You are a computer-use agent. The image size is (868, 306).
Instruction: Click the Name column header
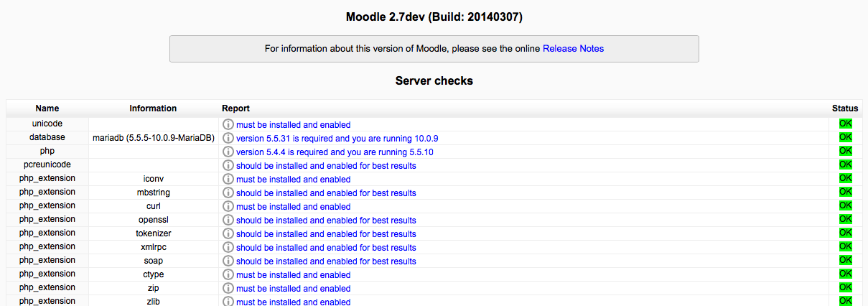point(47,108)
